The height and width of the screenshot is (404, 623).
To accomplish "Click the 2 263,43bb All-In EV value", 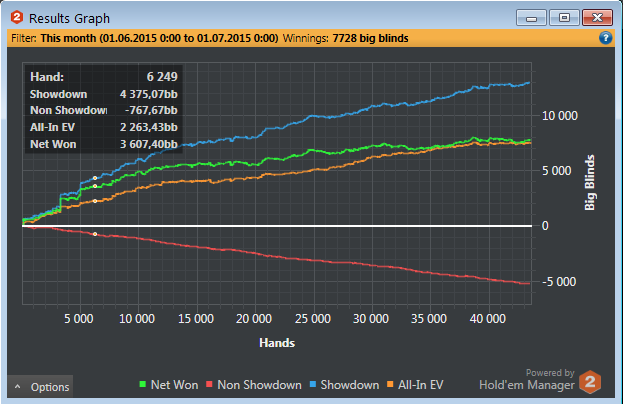I will pyautogui.click(x=149, y=127).
